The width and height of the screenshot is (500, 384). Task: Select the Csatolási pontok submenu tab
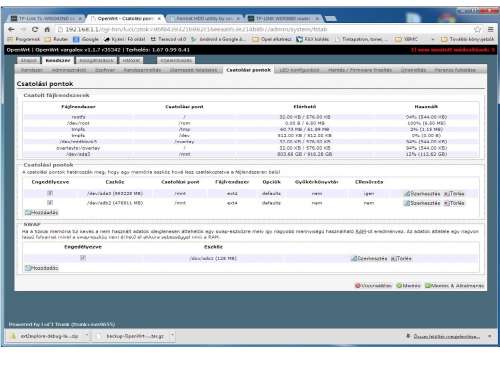tap(248, 70)
